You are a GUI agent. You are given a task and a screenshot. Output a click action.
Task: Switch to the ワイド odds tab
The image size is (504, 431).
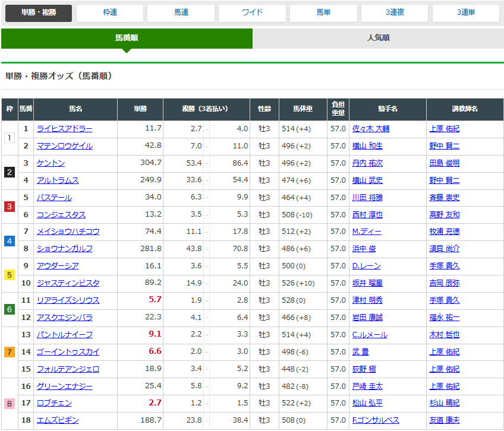(253, 13)
